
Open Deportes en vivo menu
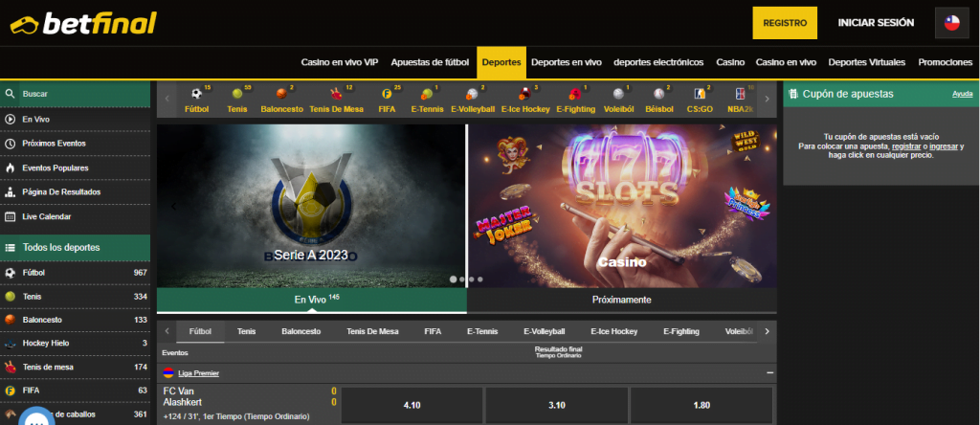[567, 62]
